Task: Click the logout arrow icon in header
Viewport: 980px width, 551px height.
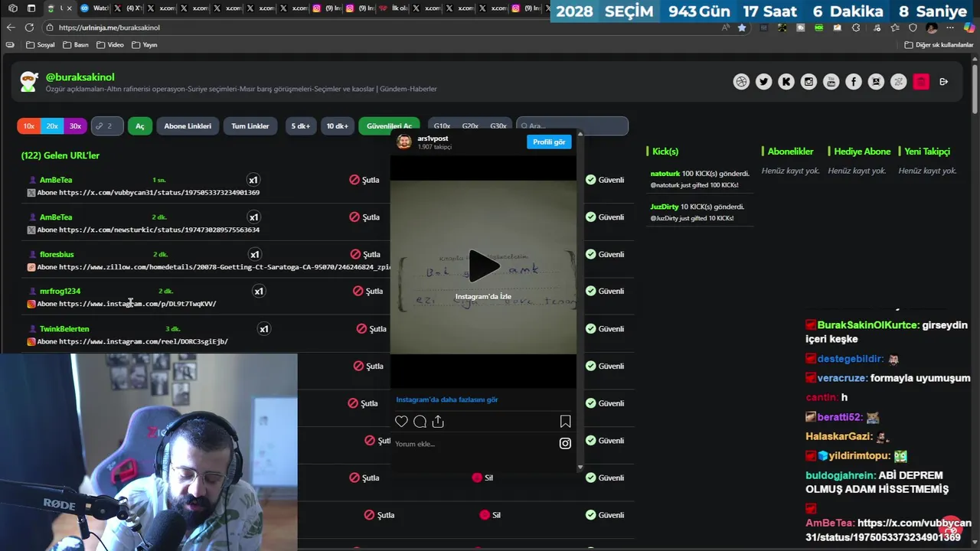Action: point(943,82)
